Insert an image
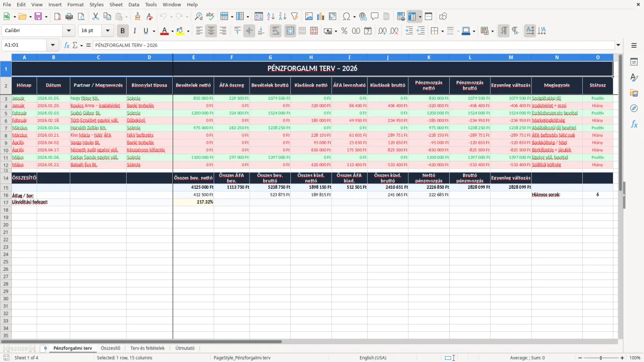 click(x=309, y=17)
